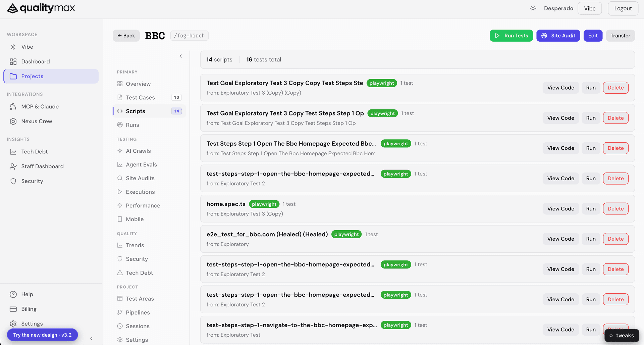Collapse the project navigation panel chevron

tap(180, 56)
